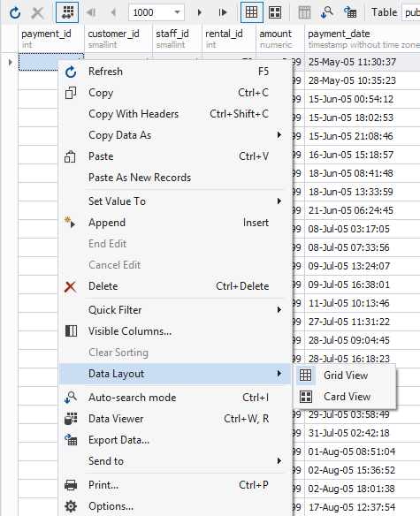Viewport: 420px width, 516px height.
Task: Switch to Card View in toolbar
Action: pos(275,12)
